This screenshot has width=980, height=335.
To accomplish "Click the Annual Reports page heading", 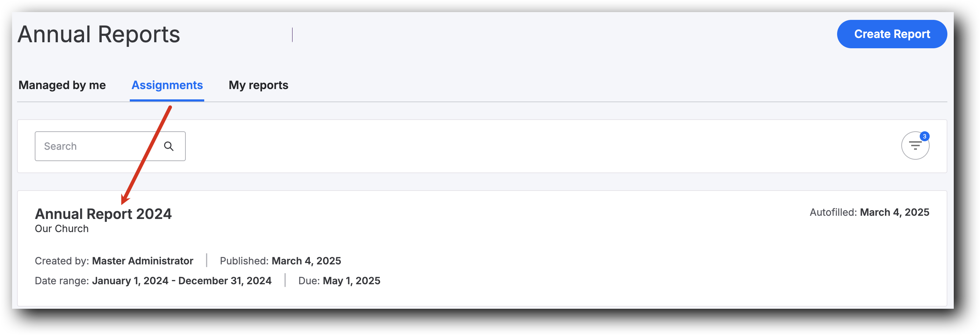I will [99, 34].
